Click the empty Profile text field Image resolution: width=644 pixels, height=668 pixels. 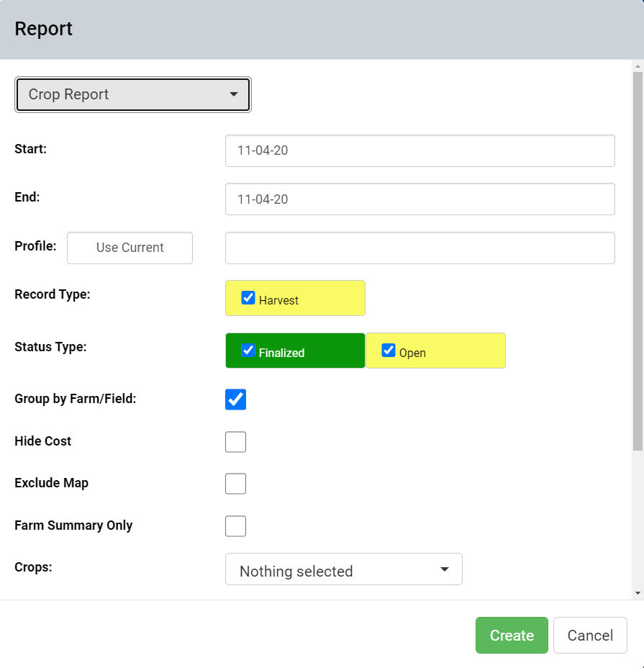tap(420, 248)
